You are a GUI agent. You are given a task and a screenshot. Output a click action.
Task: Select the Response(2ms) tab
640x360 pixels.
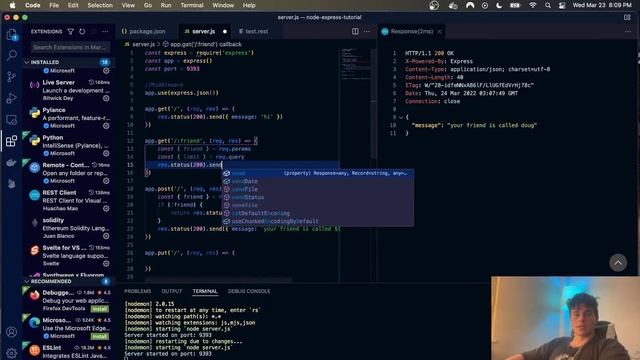(x=411, y=31)
